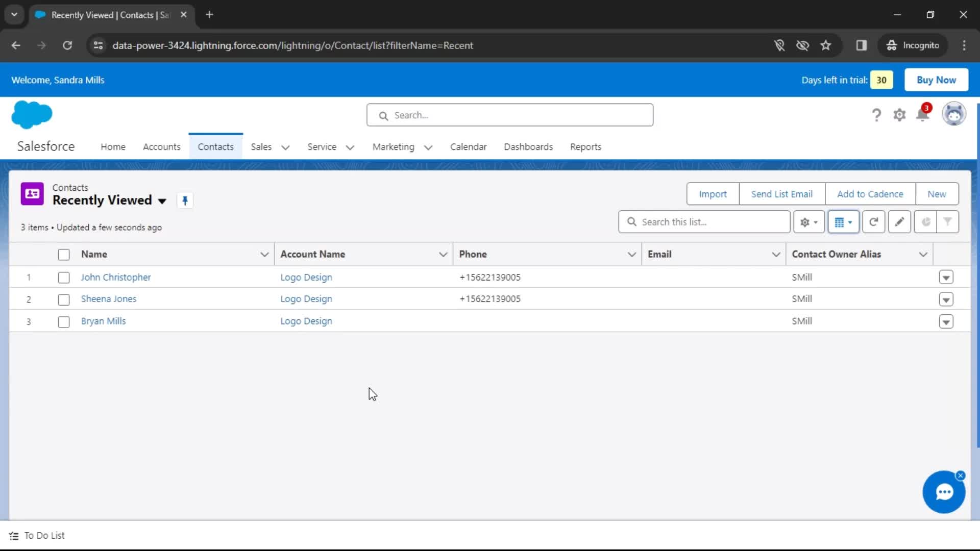The image size is (980, 551).
Task: Expand the Service tab dropdown
Action: (350, 147)
